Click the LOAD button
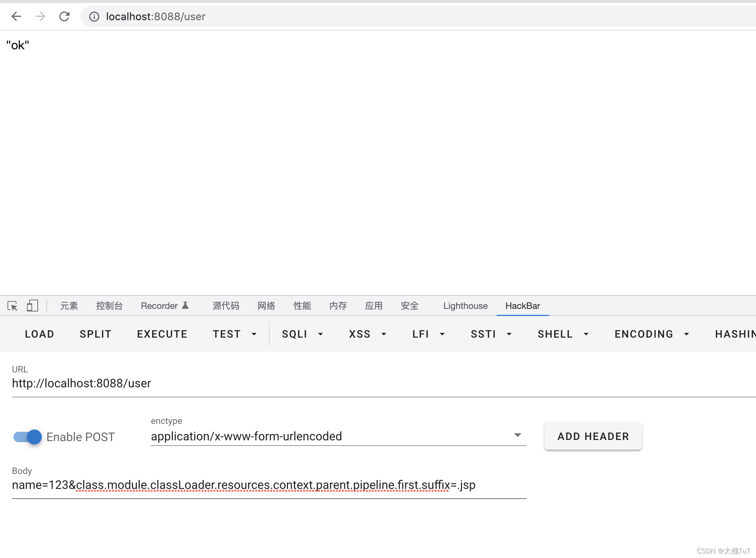 point(40,334)
